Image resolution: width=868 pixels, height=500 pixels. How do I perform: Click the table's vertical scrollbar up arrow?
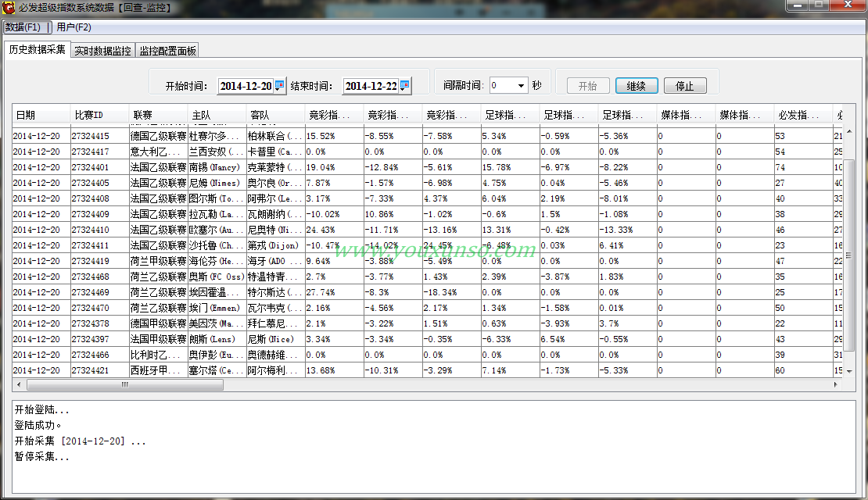(849, 130)
